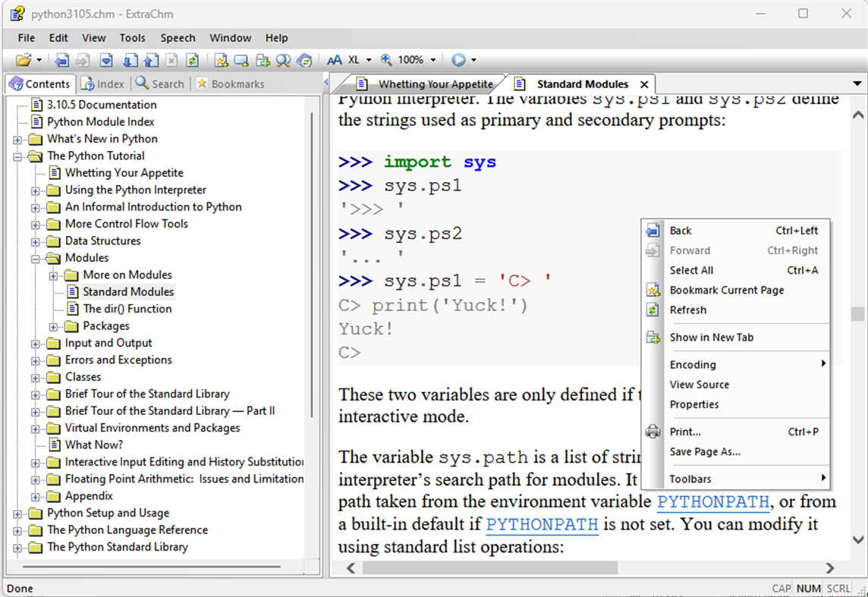Click the blue Play speech icon
The height and width of the screenshot is (597, 868).
[458, 60]
